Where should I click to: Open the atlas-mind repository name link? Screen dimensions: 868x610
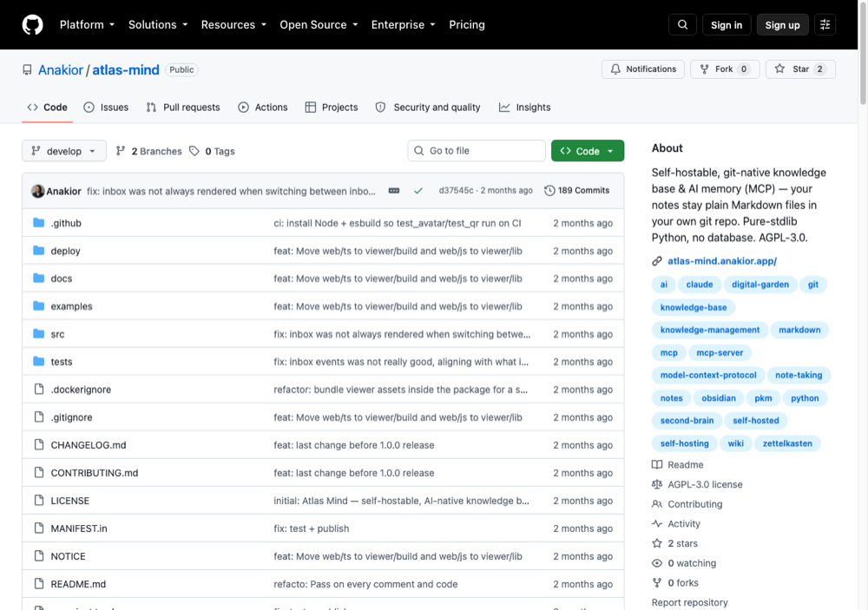tap(126, 69)
